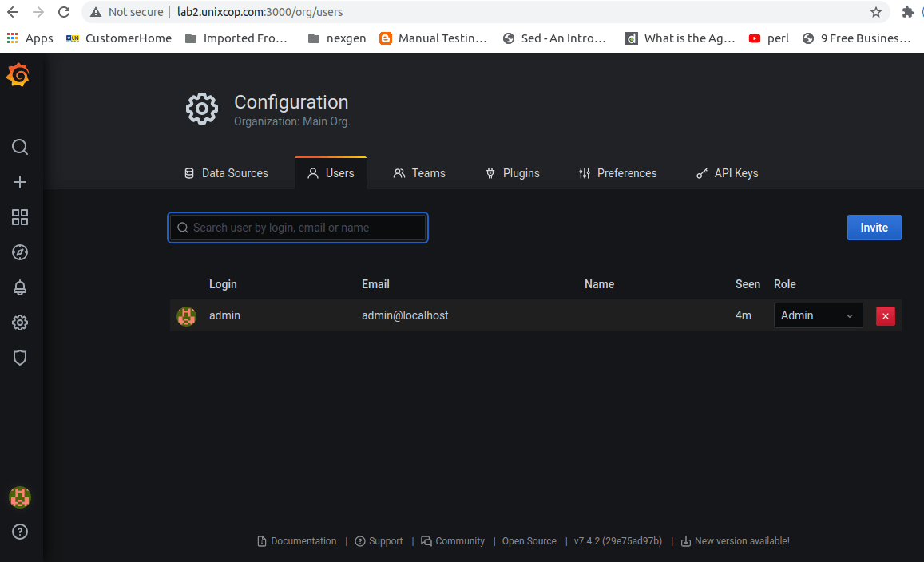Open the Configuration gear sidebar icon
Image resolution: width=924 pixels, height=562 pixels.
20,323
